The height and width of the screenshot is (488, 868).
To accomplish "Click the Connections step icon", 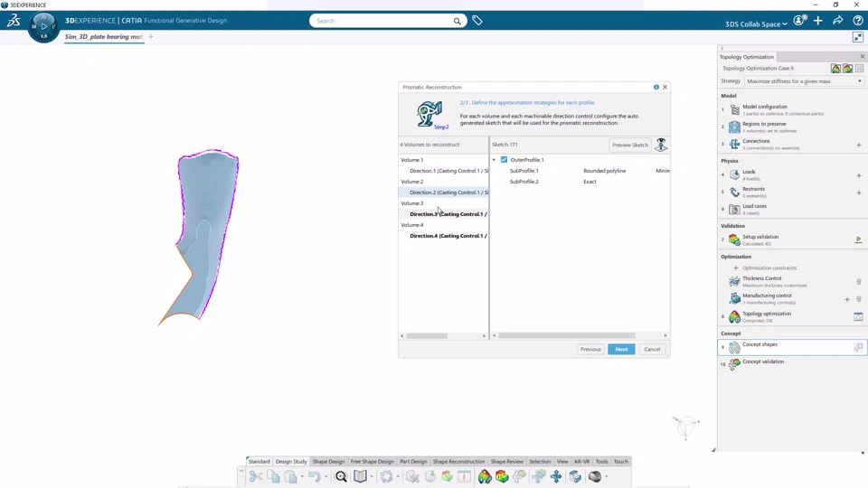I will [x=734, y=144].
